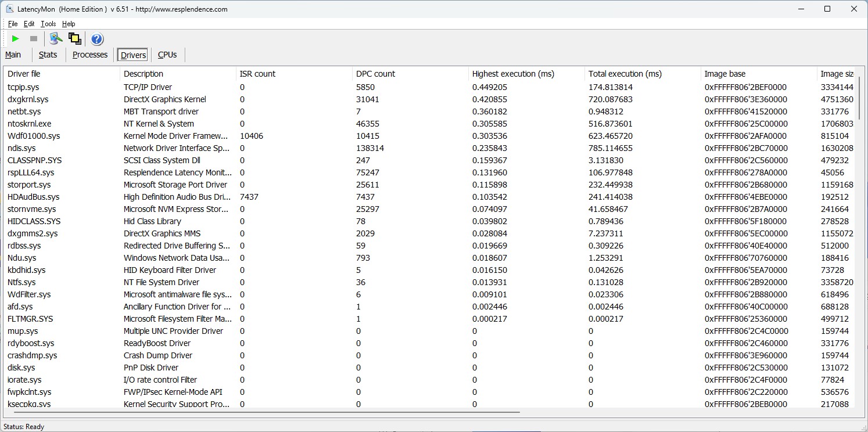Click the yellow overlapping windows toolbar icon

tap(74, 39)
